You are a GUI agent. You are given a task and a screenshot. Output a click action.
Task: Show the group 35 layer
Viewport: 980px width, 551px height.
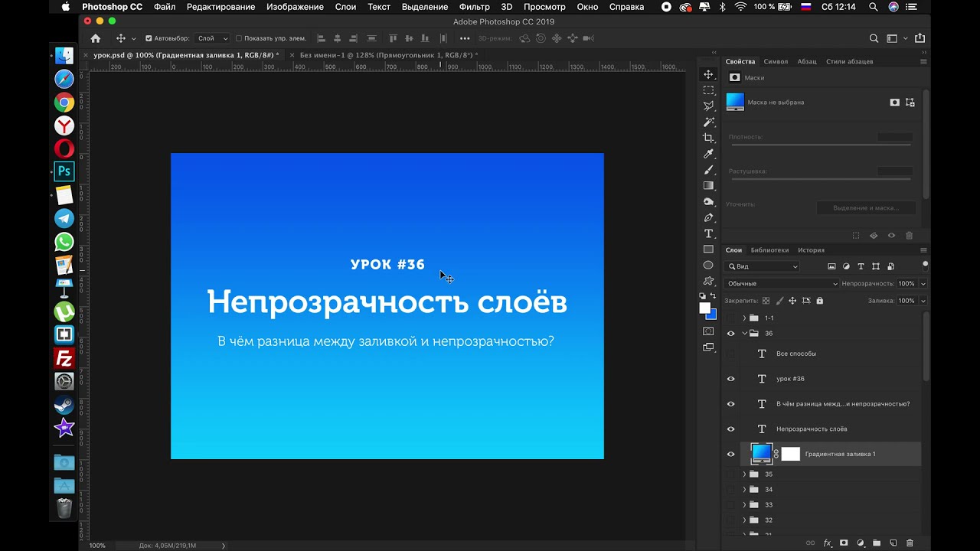pyautogui.click(x=730, y=474)
